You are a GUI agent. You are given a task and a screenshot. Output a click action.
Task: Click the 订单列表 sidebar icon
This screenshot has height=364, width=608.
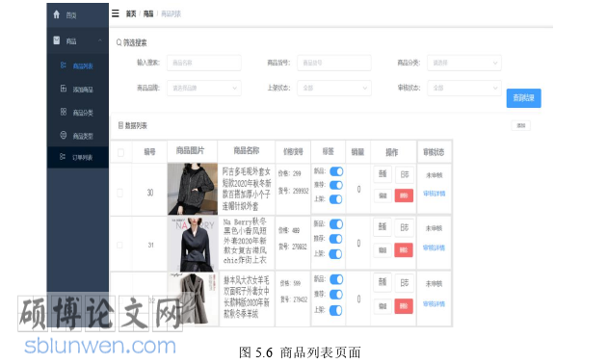[x=63, y=157]
